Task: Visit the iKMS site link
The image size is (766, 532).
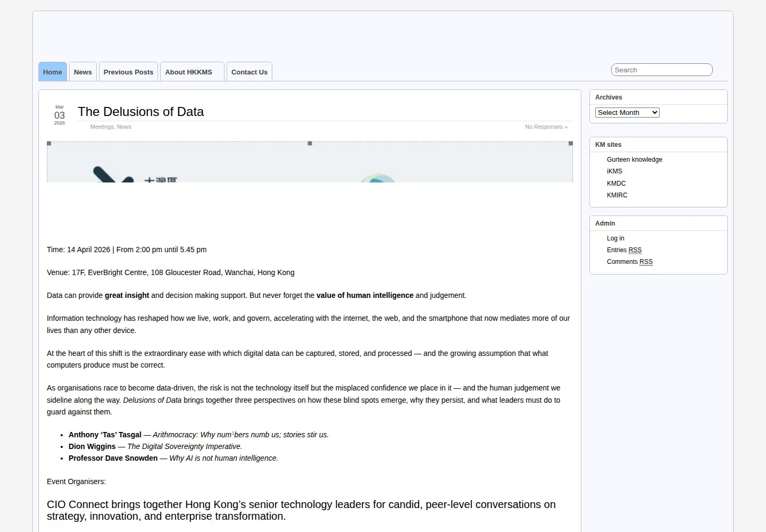Action: (x=614, y=171)
